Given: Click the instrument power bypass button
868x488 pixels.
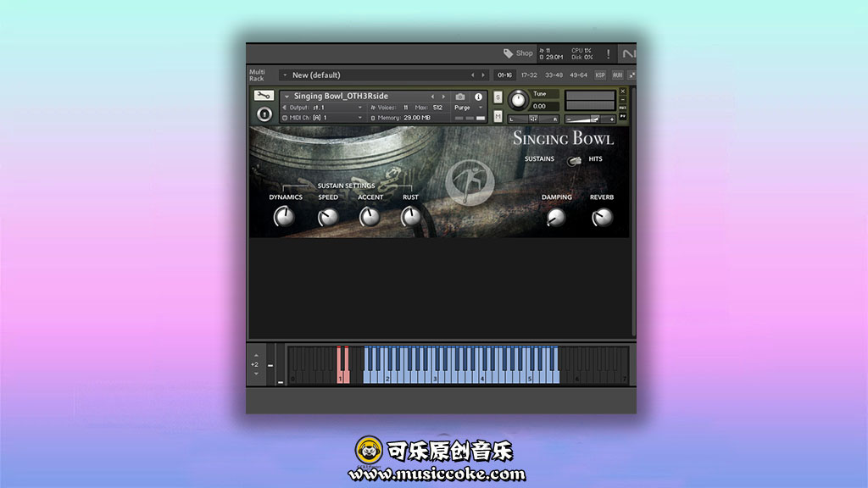Looking at the screenshot, I should pyautogui.click(x=264, y=114).
